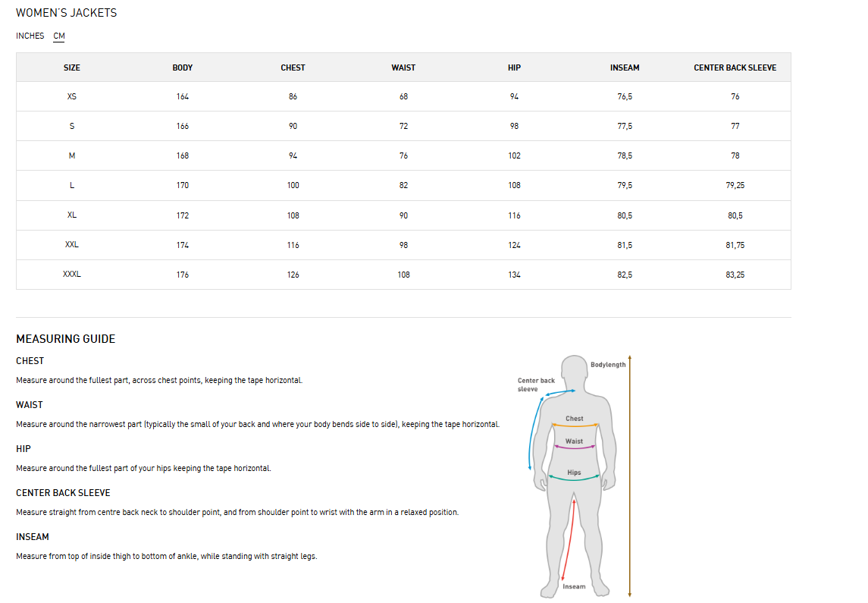Select the XS size row label
The height and width of the screenshot is (603, 868).
point(72,96)
